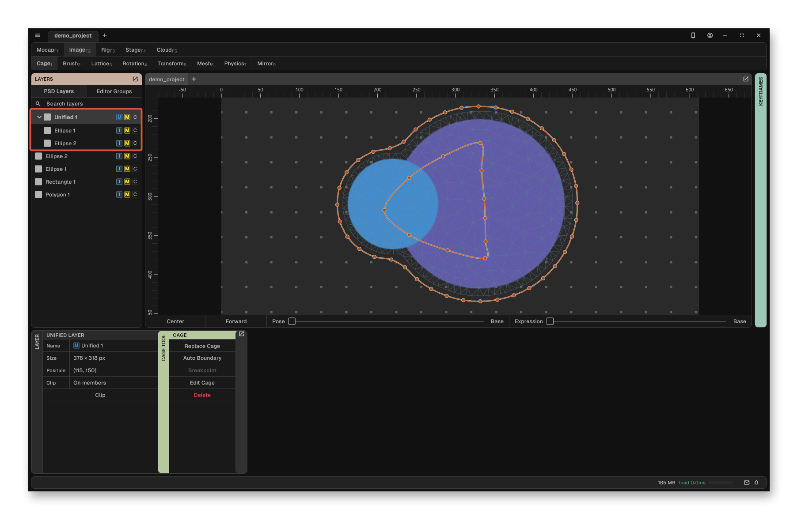The height and width of the screenshot is (532, 801).
Task: Click the Edit Cage button
Action: pyautogui.click(x=202, y=383)
